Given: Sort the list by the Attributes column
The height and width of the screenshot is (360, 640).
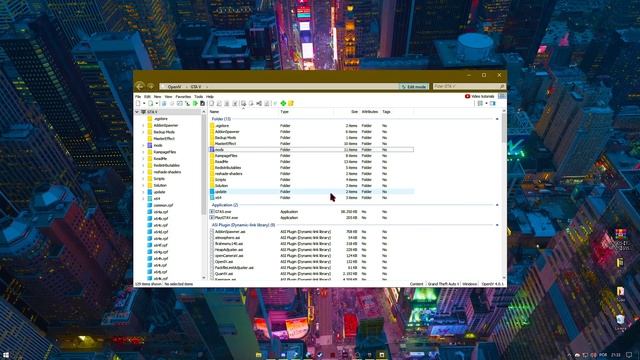Looking at the screenshot, I should click(x=370, y=112).
